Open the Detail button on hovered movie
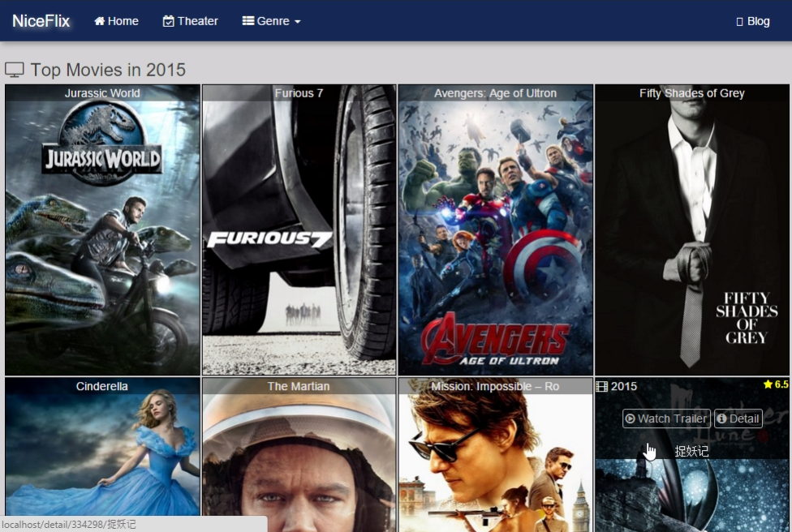The height and width of the screenshot is (532, 792). pyautogui.click(x=738, y=418)
